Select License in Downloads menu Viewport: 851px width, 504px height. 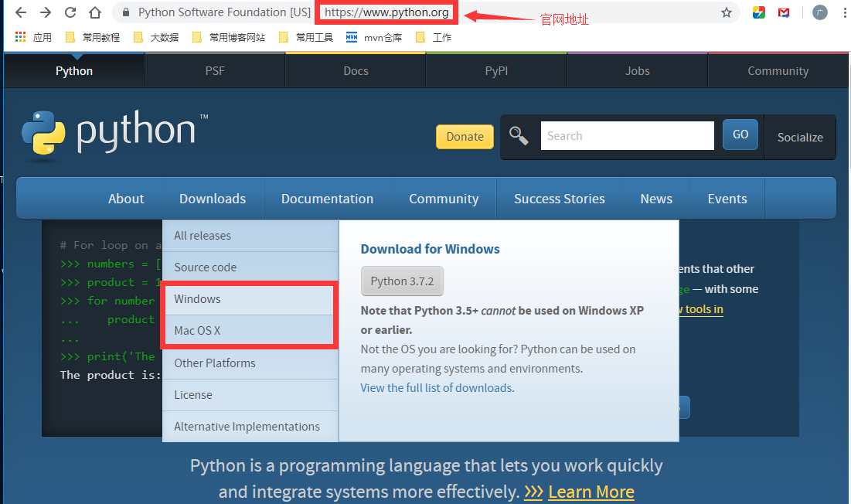point(250,395)
